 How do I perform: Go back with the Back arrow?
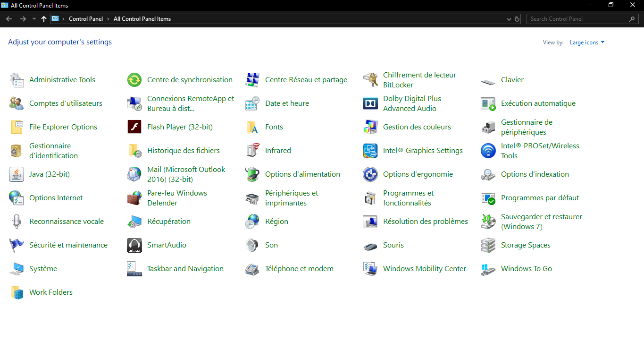click(9, 19)
